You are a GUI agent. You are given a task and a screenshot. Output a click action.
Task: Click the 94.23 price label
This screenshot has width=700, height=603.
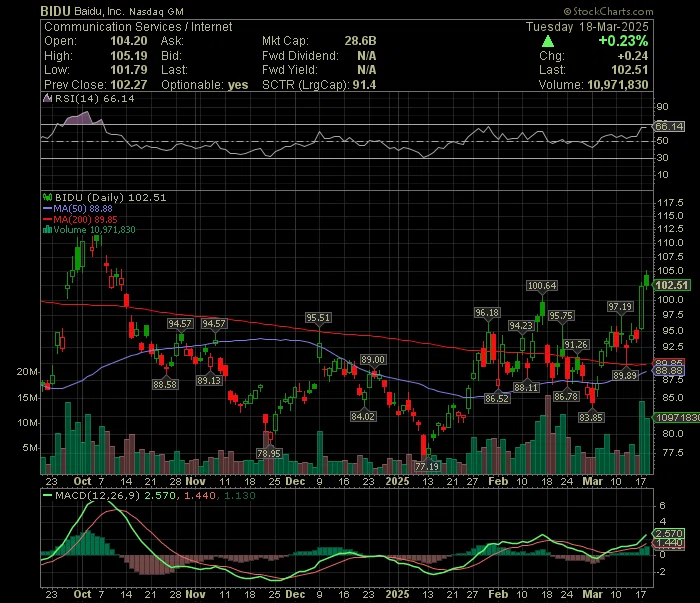[521, 326]
